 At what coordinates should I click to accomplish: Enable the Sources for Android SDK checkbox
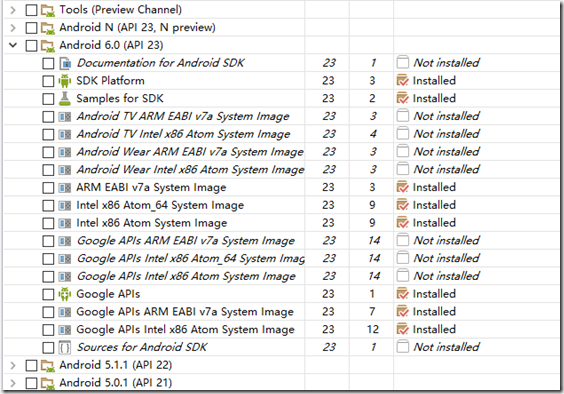(x=48, y=348)
